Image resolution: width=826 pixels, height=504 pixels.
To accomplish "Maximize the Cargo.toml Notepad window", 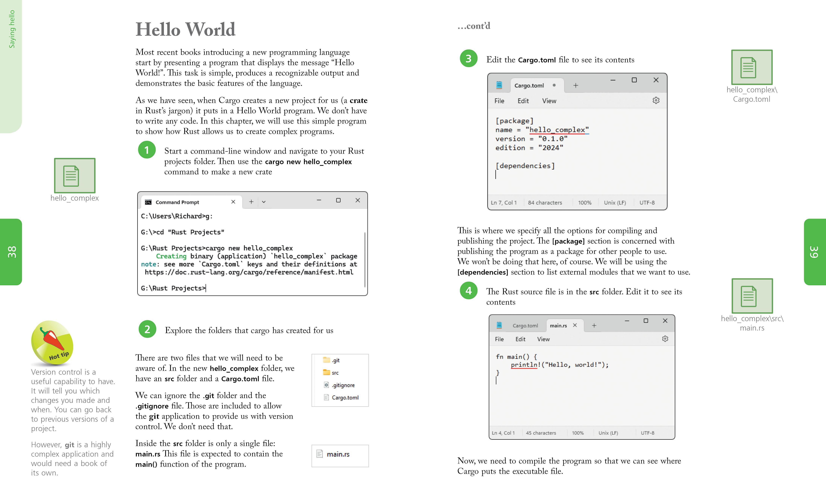I will point(634,80).
